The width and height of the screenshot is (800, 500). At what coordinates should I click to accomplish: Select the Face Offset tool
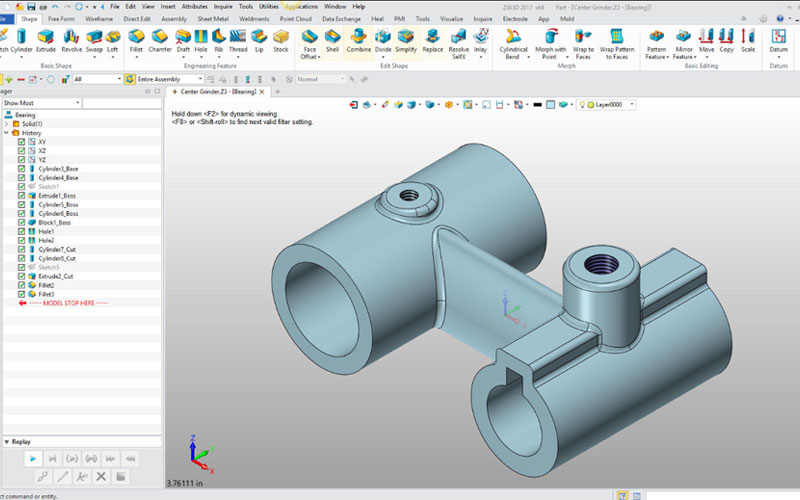coord(310,44)
